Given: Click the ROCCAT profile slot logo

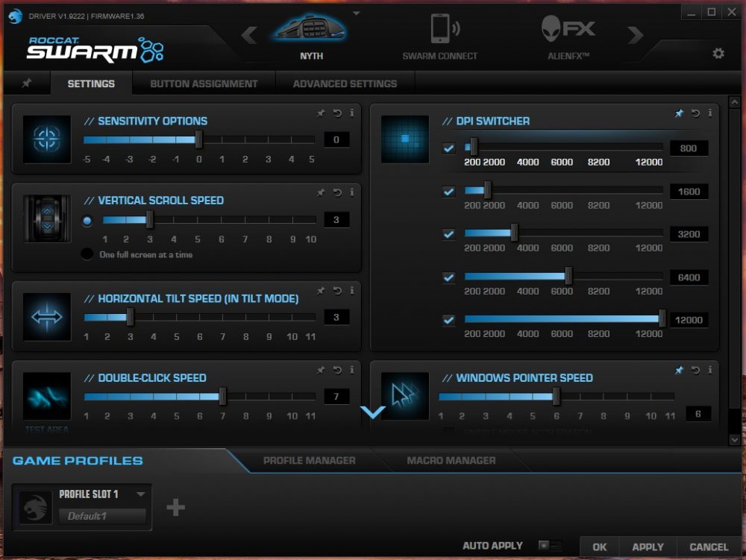Looking at the screenshot, I should 35,507.
